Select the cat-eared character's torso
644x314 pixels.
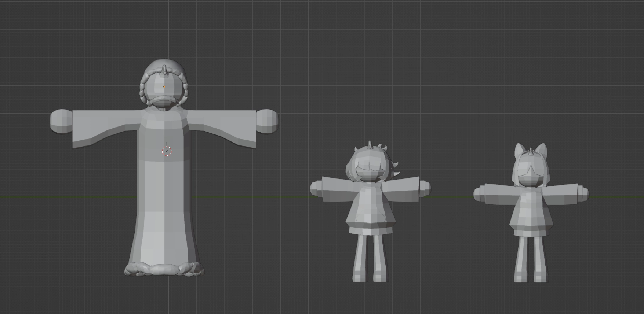pyautogui.click(x=531, y=211)
